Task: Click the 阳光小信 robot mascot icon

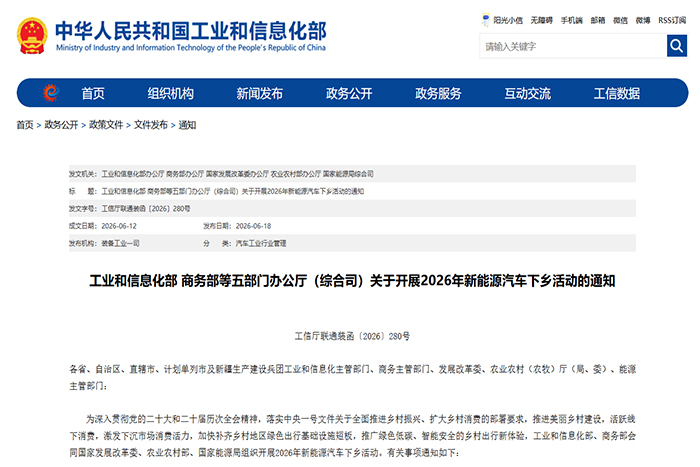Action: click(486, 20)
